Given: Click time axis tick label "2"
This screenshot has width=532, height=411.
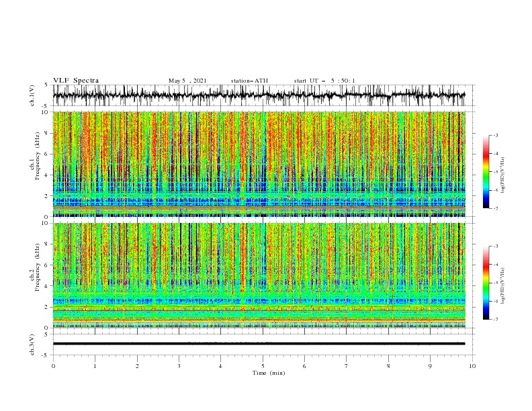Looking at the screenshot, I should (137, 366).
